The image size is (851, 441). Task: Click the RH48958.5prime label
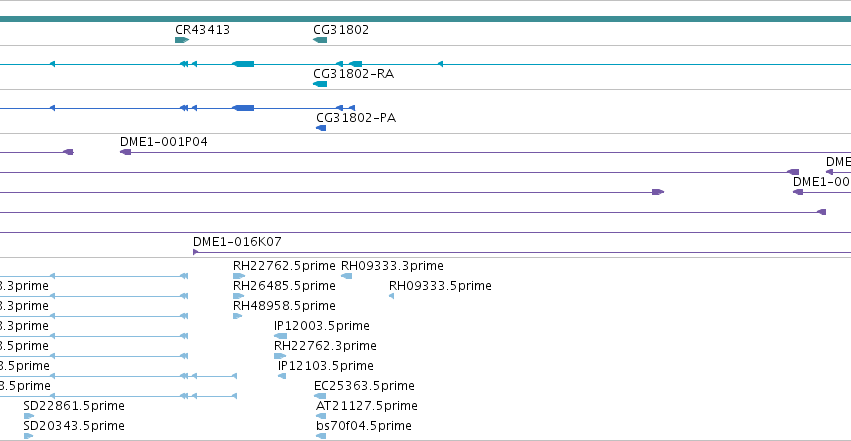[284, 306]
